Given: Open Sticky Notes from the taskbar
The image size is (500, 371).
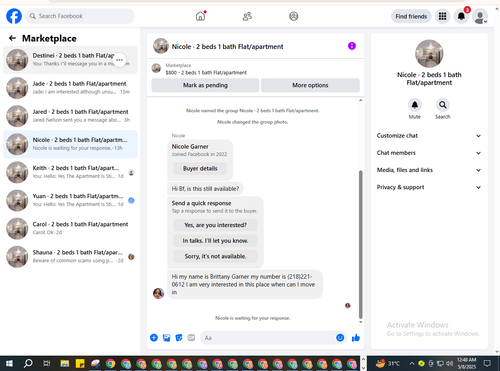Looking at the screenshot, I should click(x=80, y=363).
